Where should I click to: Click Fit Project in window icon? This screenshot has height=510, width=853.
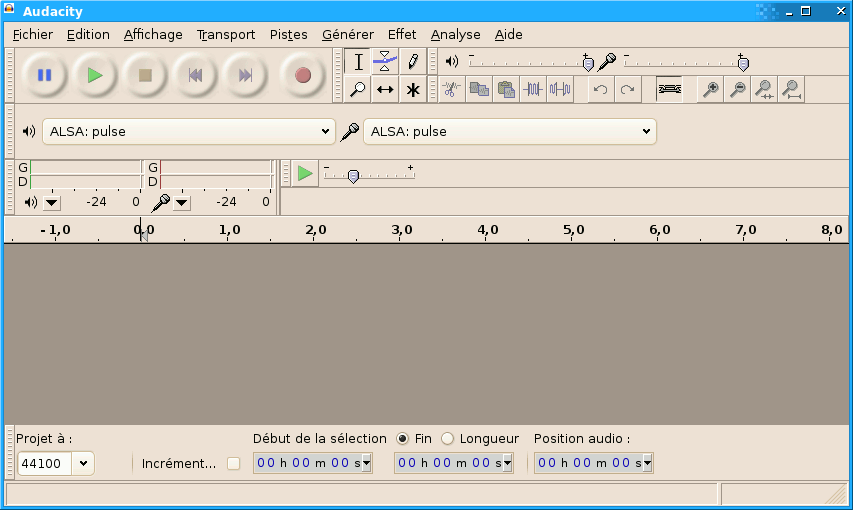[792, 89]
